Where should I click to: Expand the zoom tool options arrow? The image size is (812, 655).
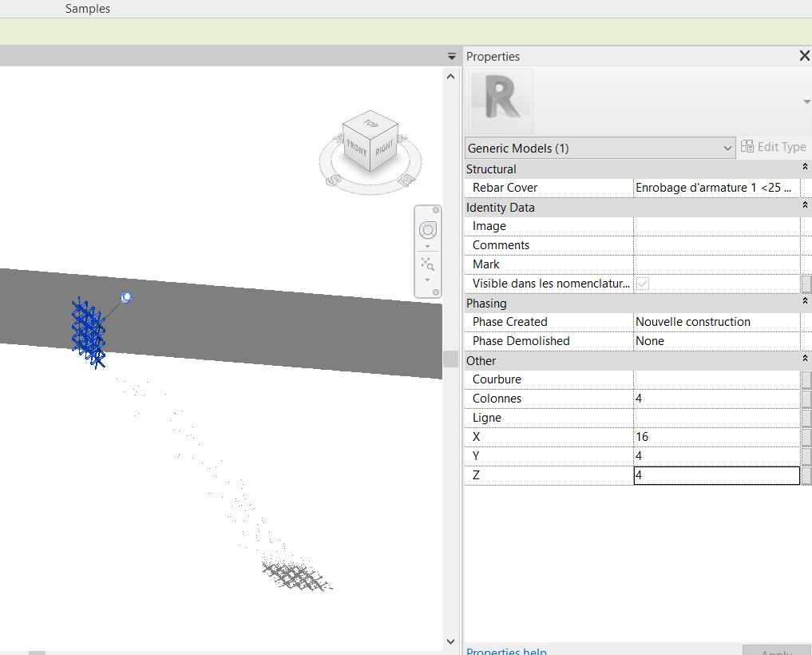(x=427, y=280)
